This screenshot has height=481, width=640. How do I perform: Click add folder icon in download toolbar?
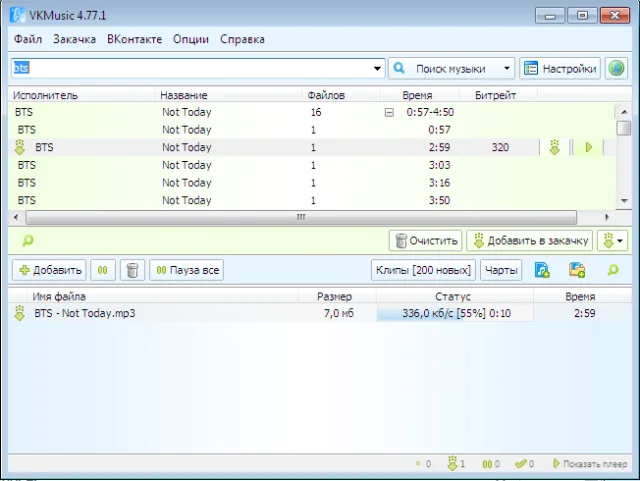(577, 270)
